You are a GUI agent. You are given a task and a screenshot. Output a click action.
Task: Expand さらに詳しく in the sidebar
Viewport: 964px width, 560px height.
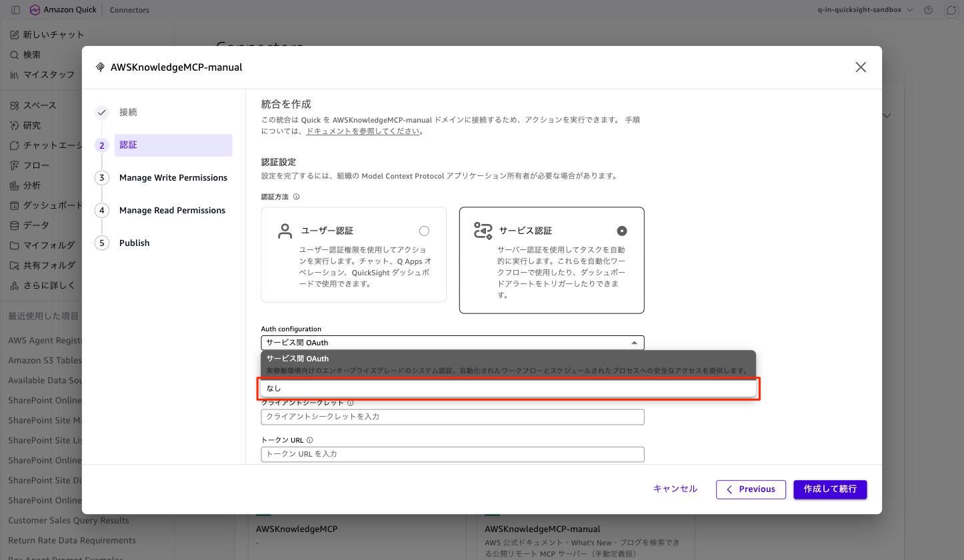tap(42, 285)
